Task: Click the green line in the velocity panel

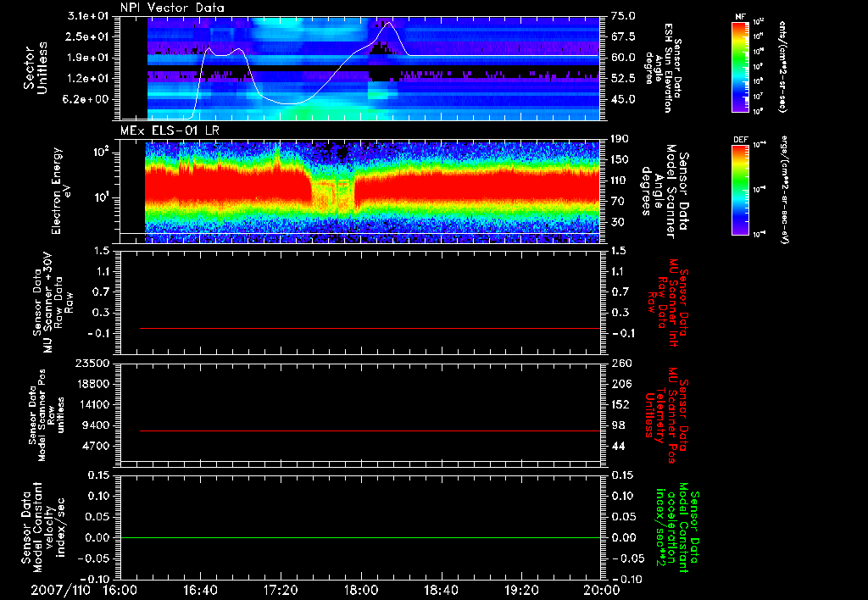Action: tap(359, 537)
